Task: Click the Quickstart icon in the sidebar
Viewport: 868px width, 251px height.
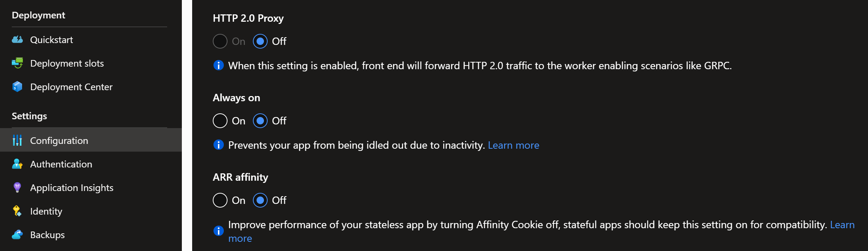Action: point(17,40)
